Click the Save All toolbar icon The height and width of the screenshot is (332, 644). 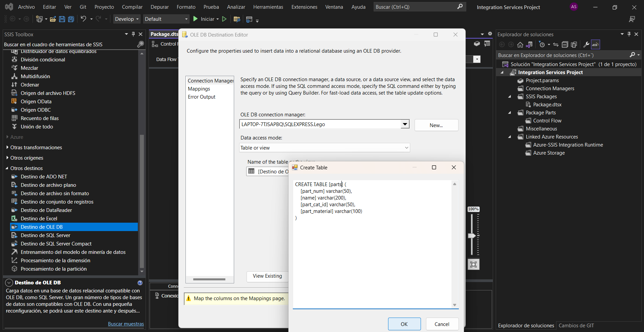pos(71,19)
